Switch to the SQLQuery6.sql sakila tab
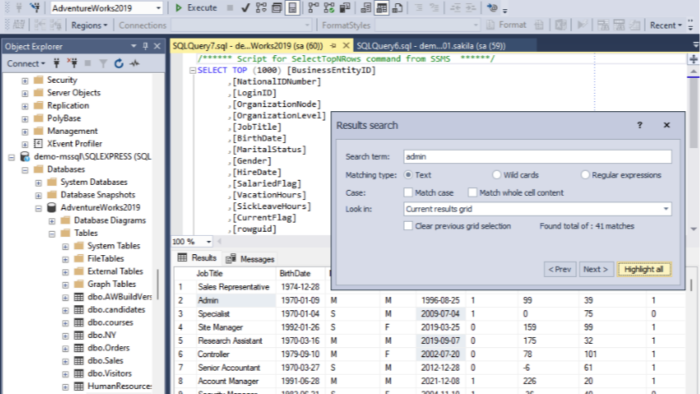700x394 pixels. tap(431, 46)
